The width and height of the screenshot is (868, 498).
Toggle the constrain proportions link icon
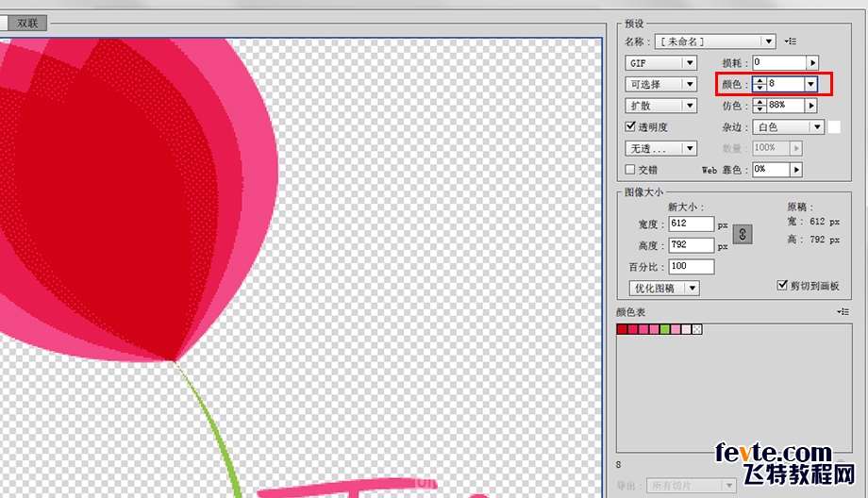pos(743,235)
